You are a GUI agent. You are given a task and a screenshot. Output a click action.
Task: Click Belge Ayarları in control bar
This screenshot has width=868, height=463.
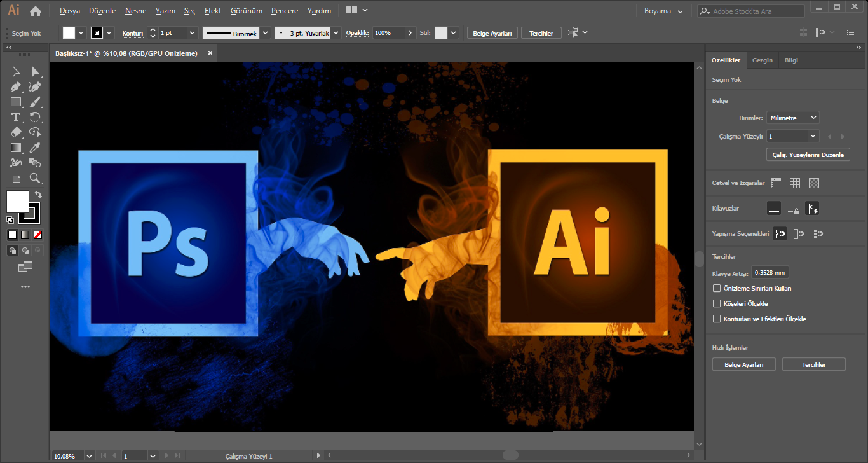(x=492, y=33)
